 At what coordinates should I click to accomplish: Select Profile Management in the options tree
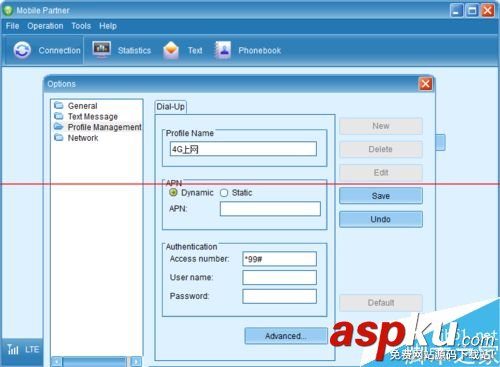click(x=105, y=127)
